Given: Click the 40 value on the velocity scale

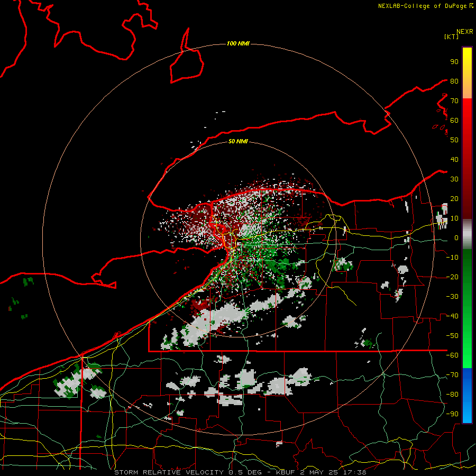Looking at the screenshot, I should click(x=454, y=160).
